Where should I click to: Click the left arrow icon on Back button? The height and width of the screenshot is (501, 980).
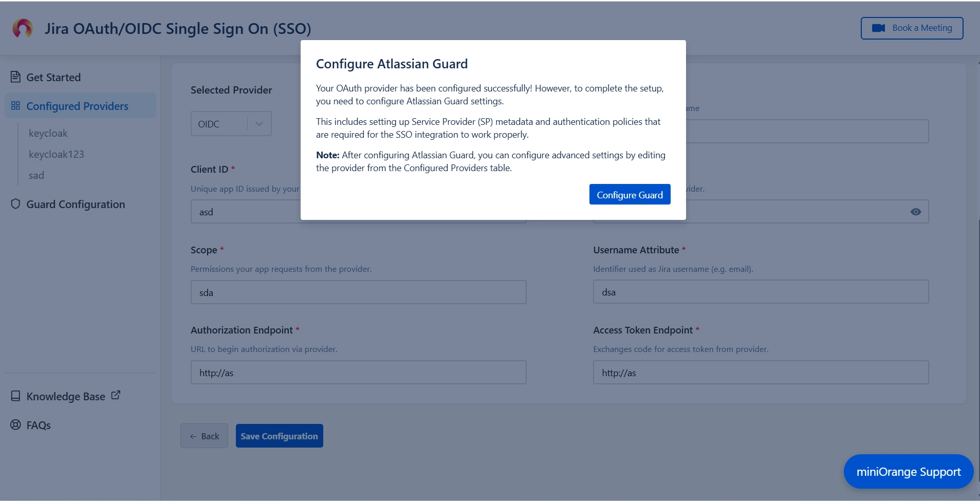tap(193, 436)
